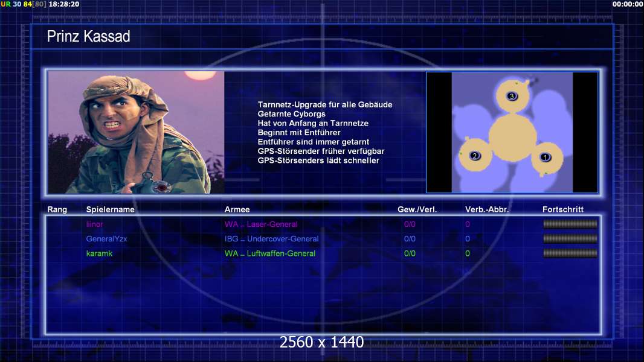Click the progress bar for liinor
The image size is (644, 362).
570,224
